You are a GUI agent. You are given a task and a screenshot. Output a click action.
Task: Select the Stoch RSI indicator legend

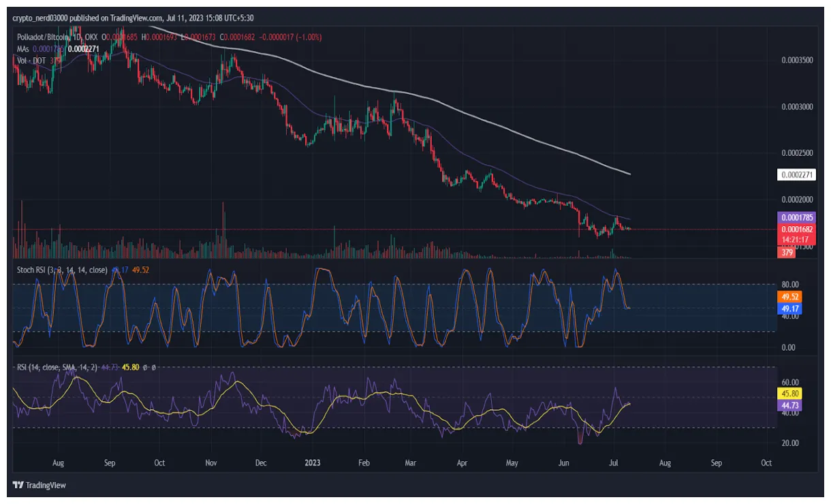[x=62, y=270]
